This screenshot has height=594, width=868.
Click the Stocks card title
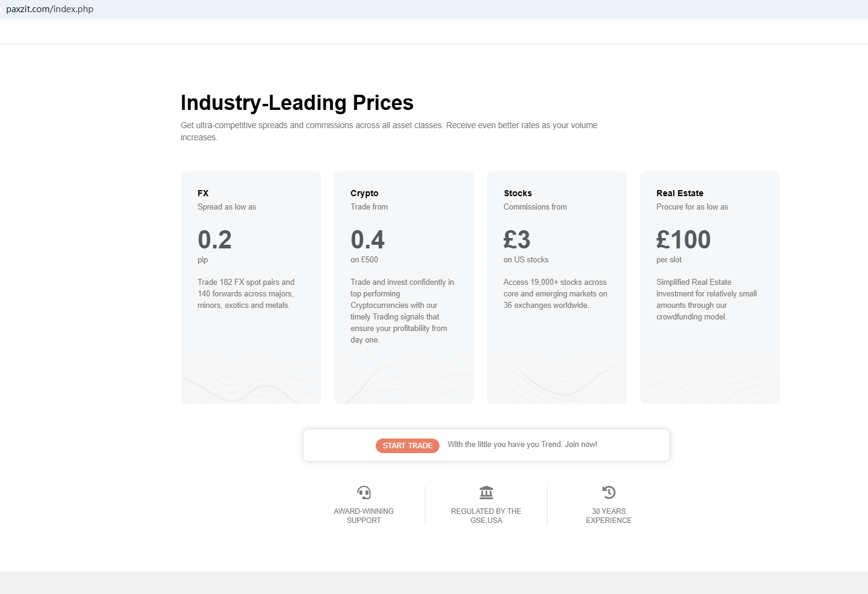pyautogui.click(x=518, y=193)
